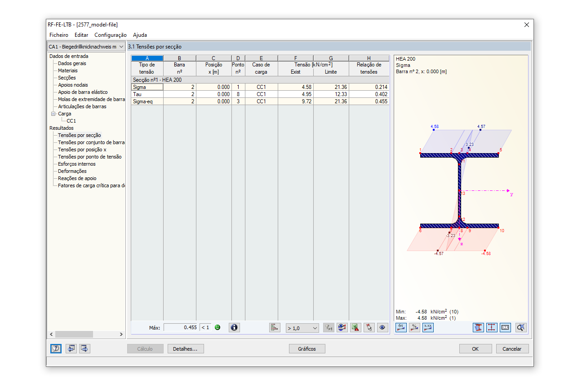Select Dados gerais in the navigator
The width and height of the screenshot is (582, 392).
pyautogui.click(x=72, y=63)
